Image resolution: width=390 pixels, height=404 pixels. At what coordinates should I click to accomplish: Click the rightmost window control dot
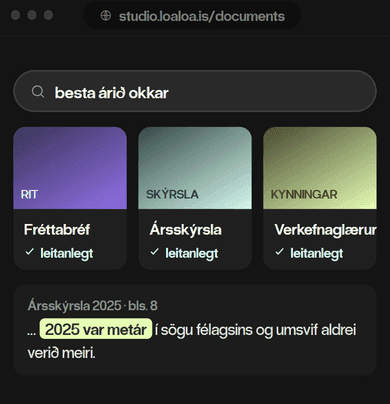(x=48, y=15)
